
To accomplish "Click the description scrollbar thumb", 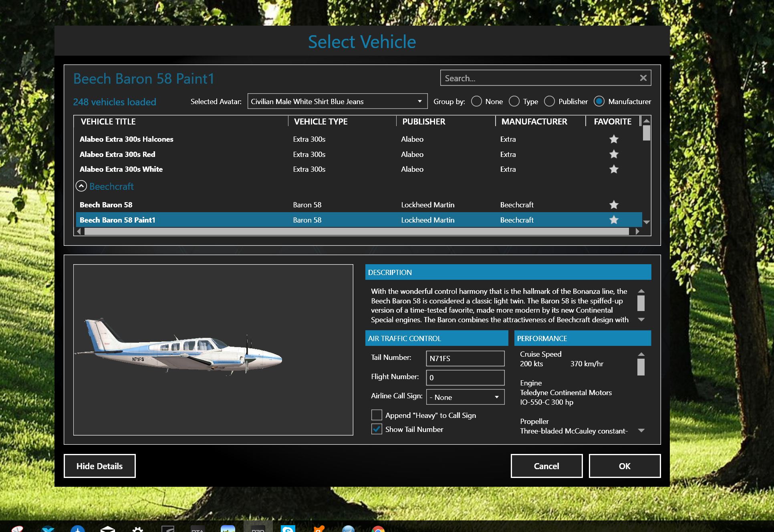I will [641, 303].
